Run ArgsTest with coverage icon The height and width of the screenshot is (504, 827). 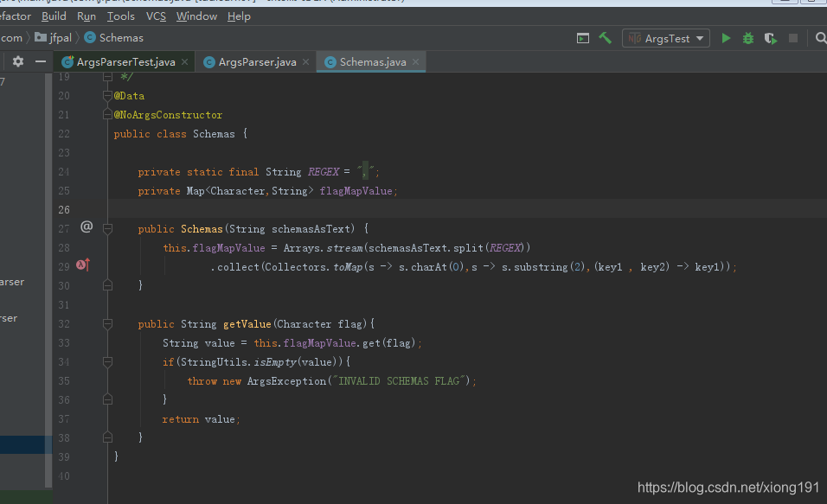click(771, 39)
